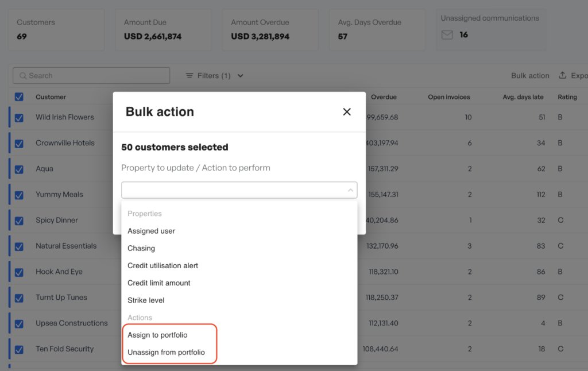
Task: Toggle the select-all Customer checkbox
Action: (x=19, y=97)
